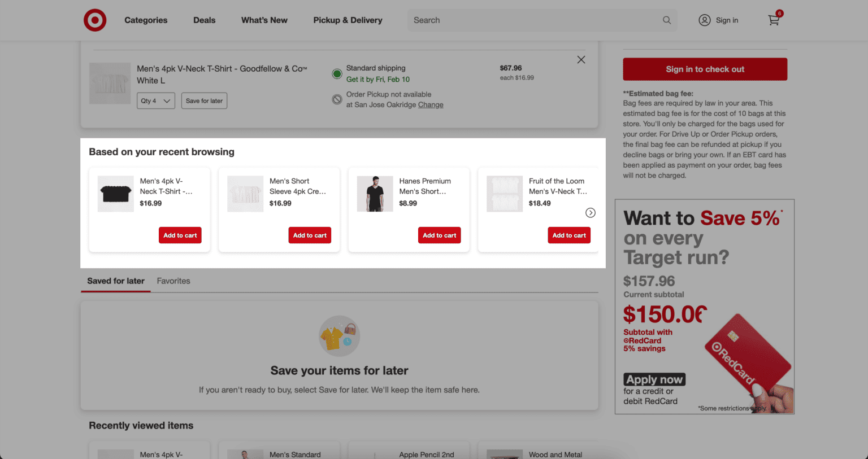Open the Categories menu
The height and width of the screenshot is (459, 868).
click(145, 20)
